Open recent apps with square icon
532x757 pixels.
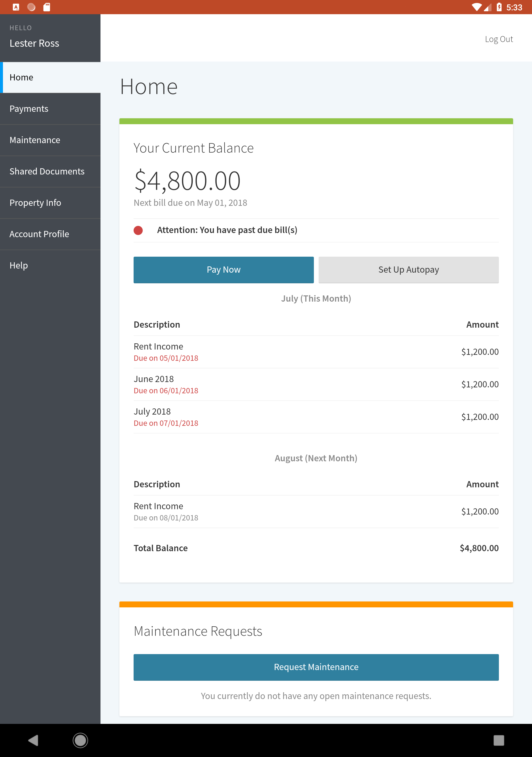point(498,740)
